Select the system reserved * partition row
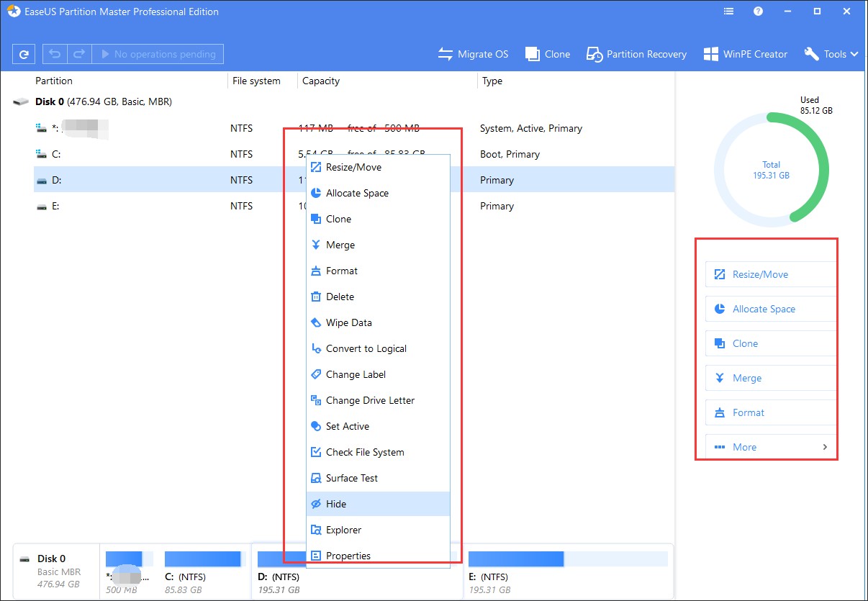The height and width of the screenshot is (601, 868). coord(354,128)
